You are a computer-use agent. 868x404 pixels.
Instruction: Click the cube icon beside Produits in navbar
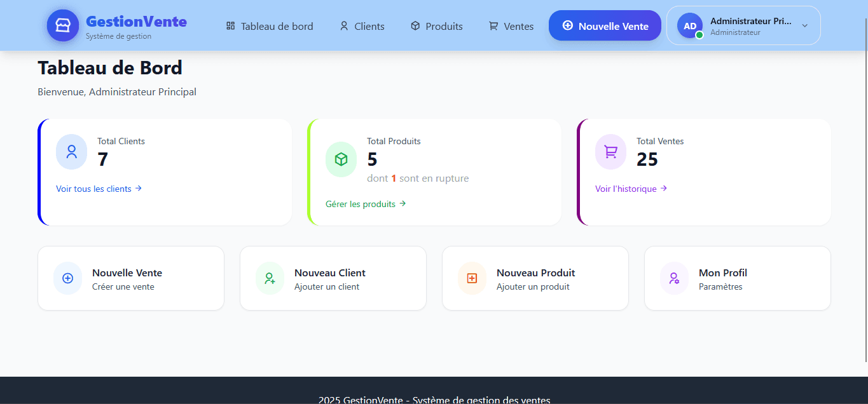click(x=415, y=26)
